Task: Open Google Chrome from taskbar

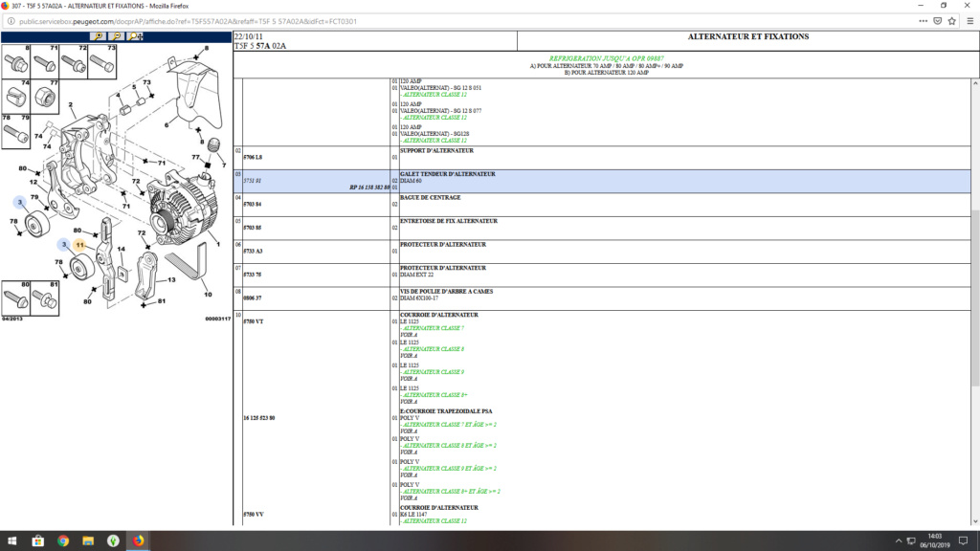Action: pyautogui.click(x=63, y=541)
